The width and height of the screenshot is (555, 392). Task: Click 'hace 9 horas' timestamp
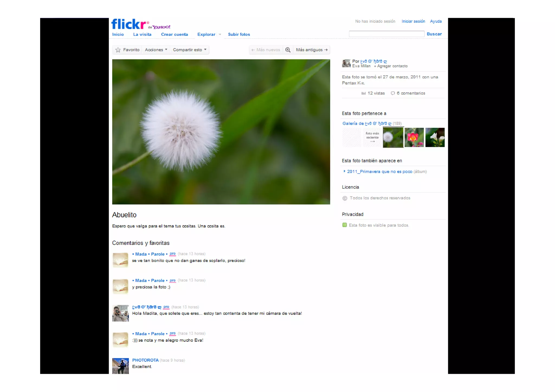(x=172, y=360)
